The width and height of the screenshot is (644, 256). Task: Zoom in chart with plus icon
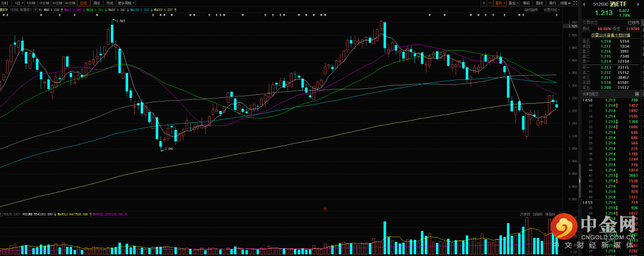[484, 3]
